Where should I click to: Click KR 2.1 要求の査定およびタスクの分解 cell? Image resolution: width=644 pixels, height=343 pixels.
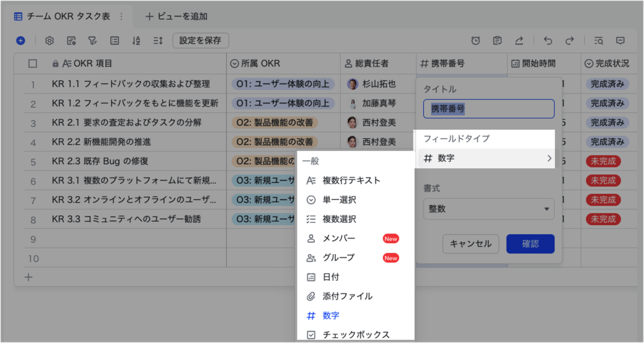pos(127,123)
